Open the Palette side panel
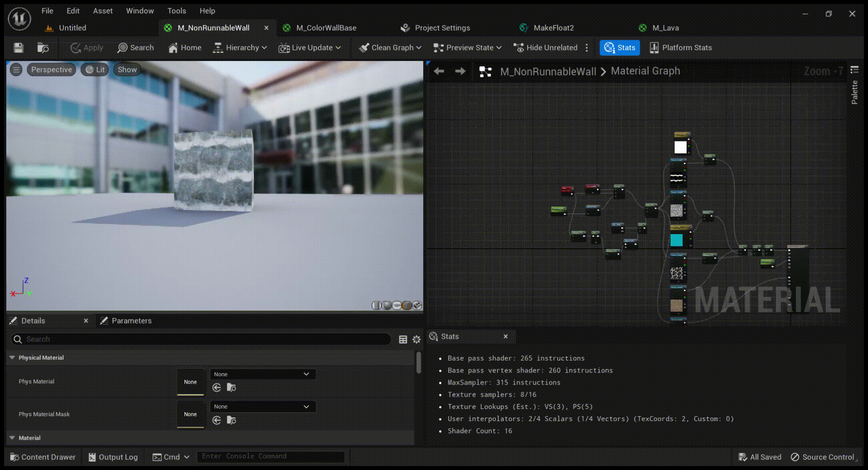The image size is (868, 470). [x=854, y=93]
